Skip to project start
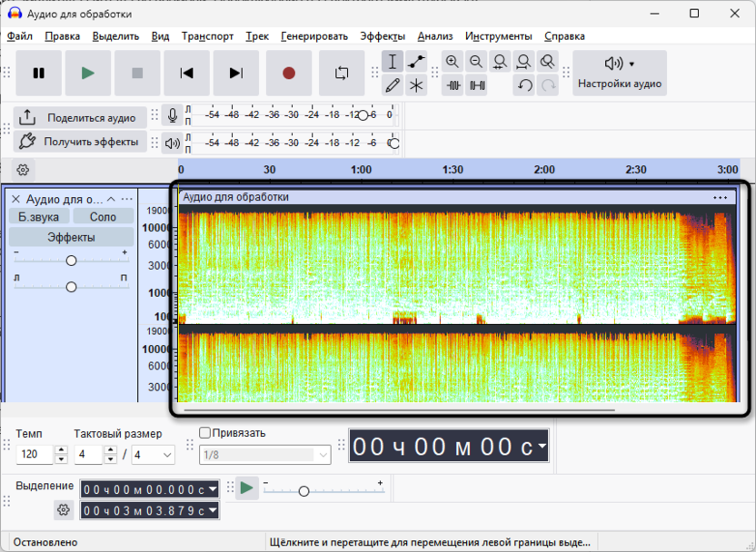 (x=186, y=74)
